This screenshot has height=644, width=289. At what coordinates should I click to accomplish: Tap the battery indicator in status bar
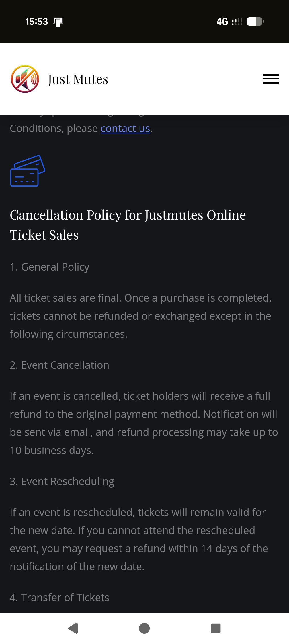255,22
